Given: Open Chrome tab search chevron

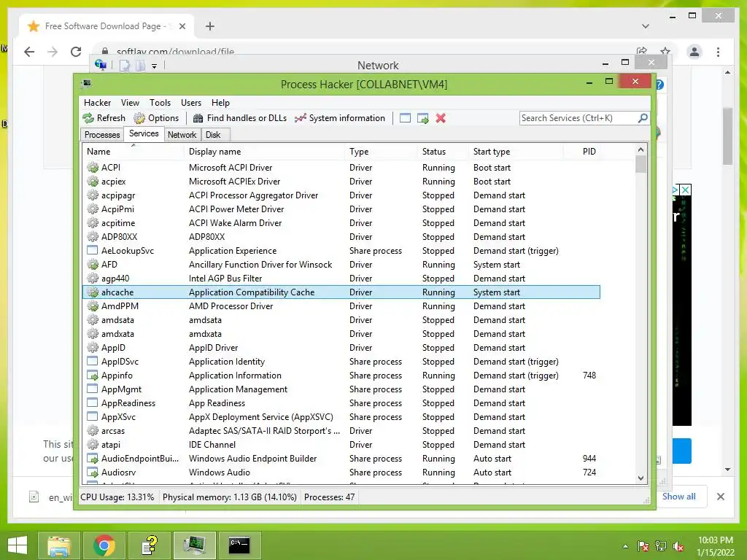Looking at the screenshot, I should tap(646, 26).
